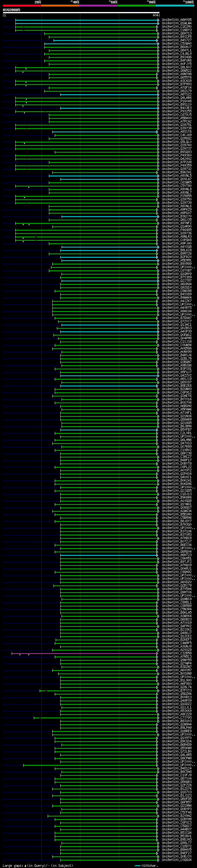Screen dimensions: 197x868
Task: Select UniRef100_A9NTH8 label
Action: (x=176, y=74)
